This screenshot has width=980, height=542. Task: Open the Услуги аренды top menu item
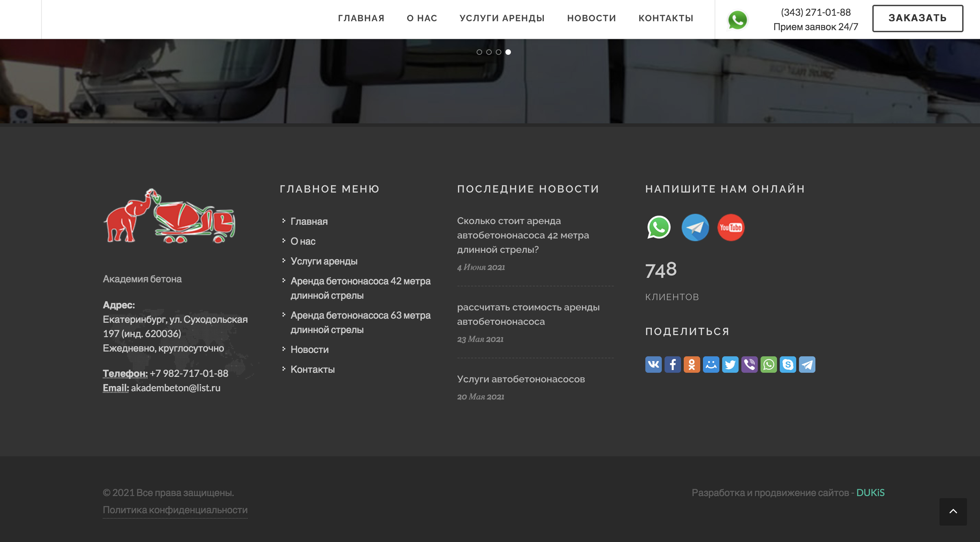[502, 18]
